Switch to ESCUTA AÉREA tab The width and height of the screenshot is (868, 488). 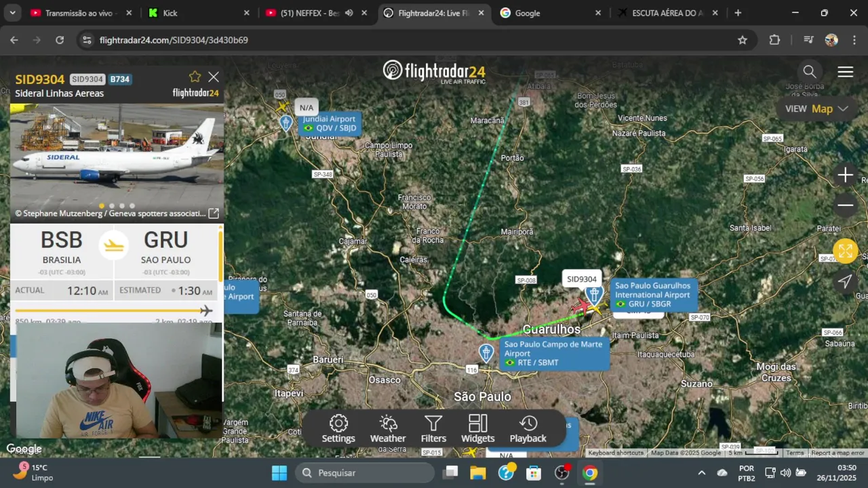click(669, 13)
